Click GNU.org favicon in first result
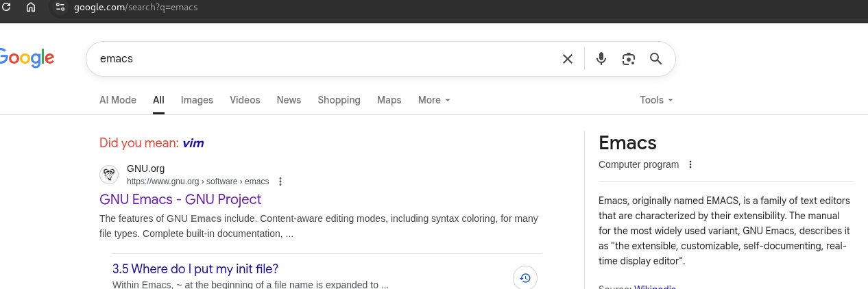The image size is (868, 289). pyautogui.click(x=109, y=175)
